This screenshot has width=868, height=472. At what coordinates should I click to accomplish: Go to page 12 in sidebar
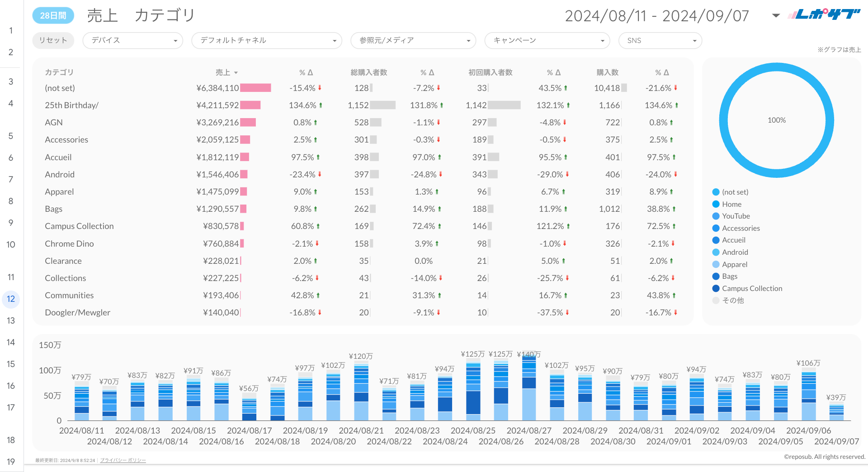11,299
